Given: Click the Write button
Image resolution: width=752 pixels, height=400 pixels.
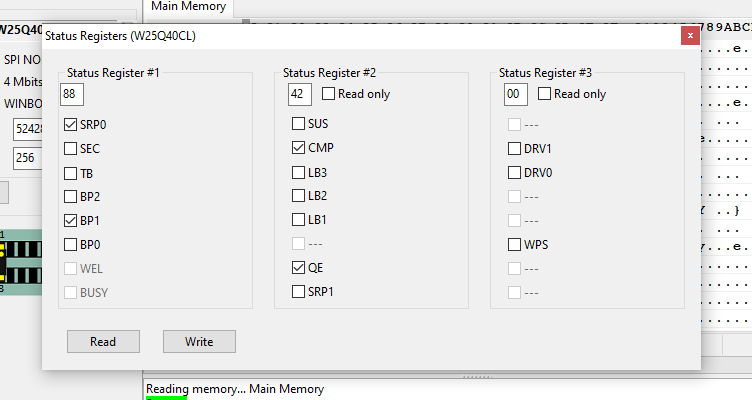Looking at the screenshot, I should (199, 342).
